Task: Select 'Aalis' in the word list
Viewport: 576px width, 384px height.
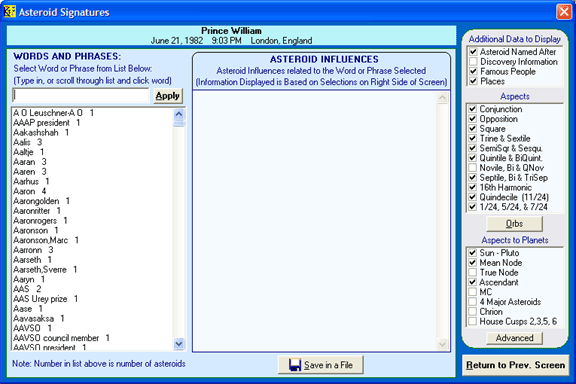Action: (92, 142)
